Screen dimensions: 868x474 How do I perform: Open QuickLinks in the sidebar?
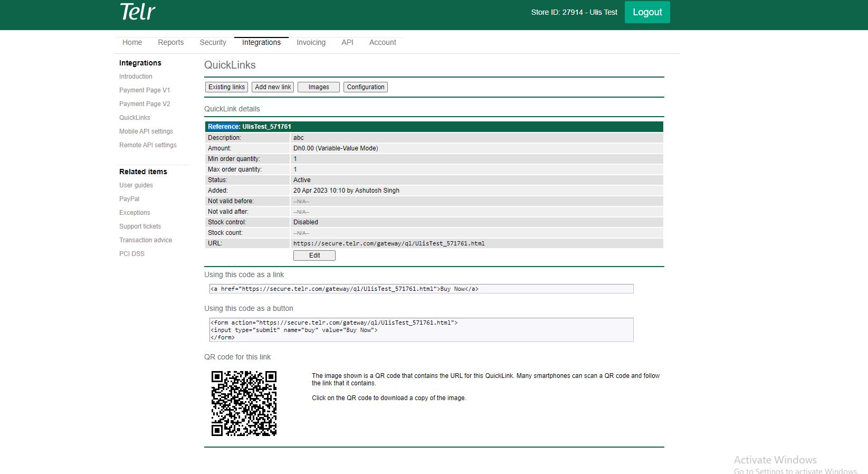135,118
